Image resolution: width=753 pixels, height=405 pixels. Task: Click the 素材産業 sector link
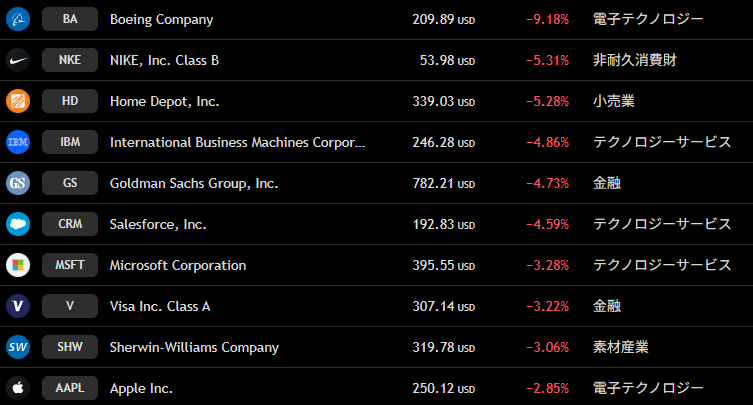620,347
